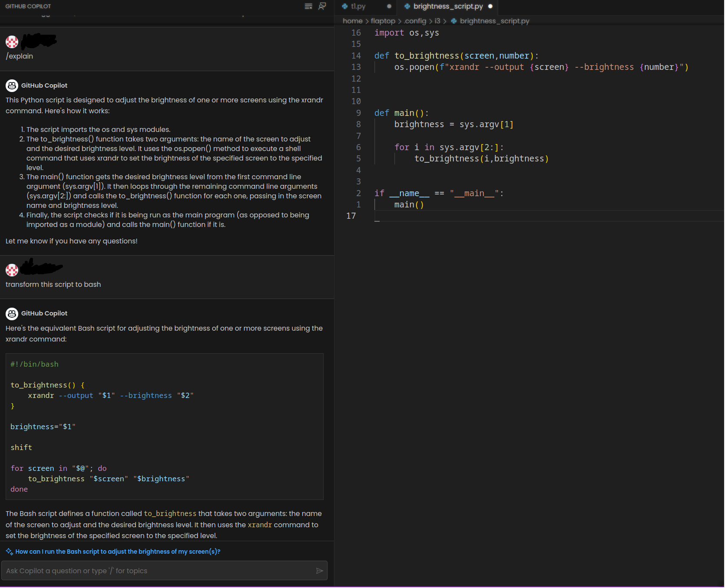
Task: Expand the '.config' breadcrumb folder
Action: click(x=415, y=21)
